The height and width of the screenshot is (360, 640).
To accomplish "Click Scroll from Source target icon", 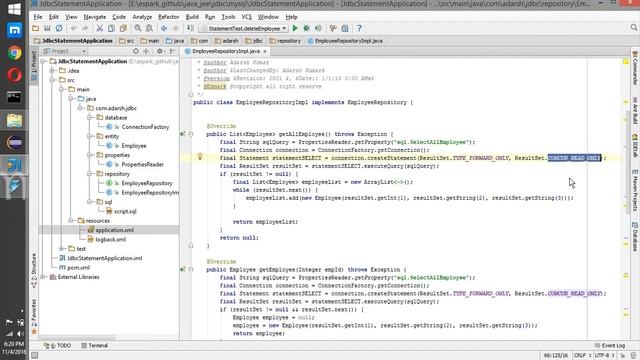I will 136,51.
